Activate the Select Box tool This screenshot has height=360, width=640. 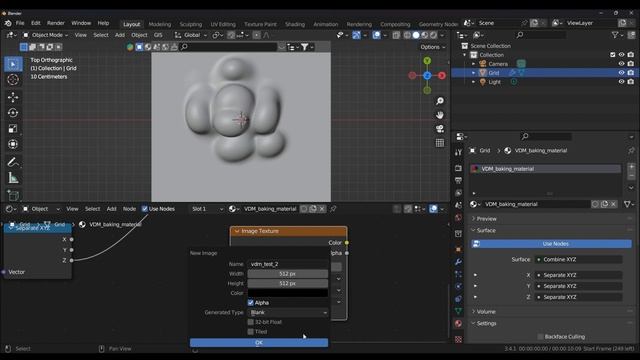point(13,64)
